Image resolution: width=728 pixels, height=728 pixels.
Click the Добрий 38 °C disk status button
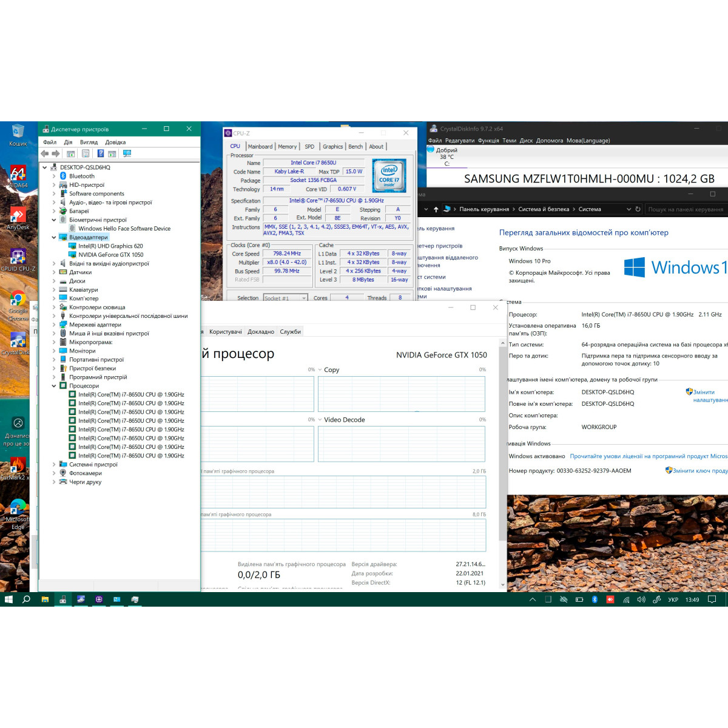[x=445, y=157]
